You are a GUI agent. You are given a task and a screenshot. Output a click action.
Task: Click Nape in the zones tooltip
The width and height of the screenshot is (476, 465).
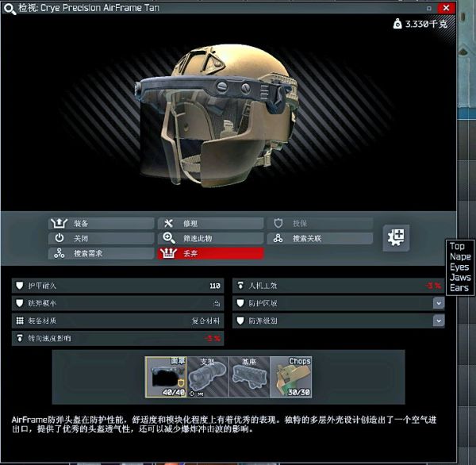point(460,256)
